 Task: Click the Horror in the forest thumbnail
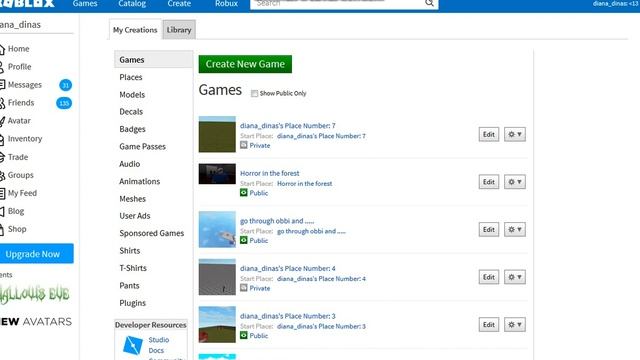[217, 174]
